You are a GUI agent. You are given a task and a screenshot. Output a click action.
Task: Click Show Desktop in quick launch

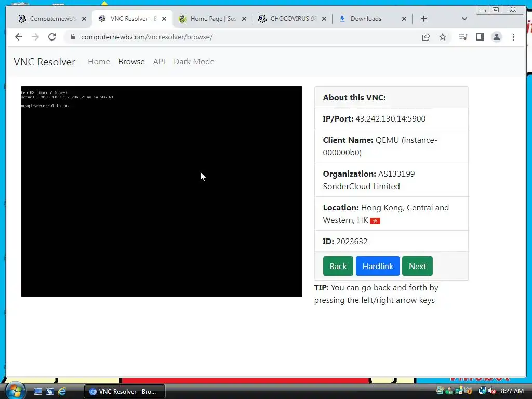pos(38,392)
